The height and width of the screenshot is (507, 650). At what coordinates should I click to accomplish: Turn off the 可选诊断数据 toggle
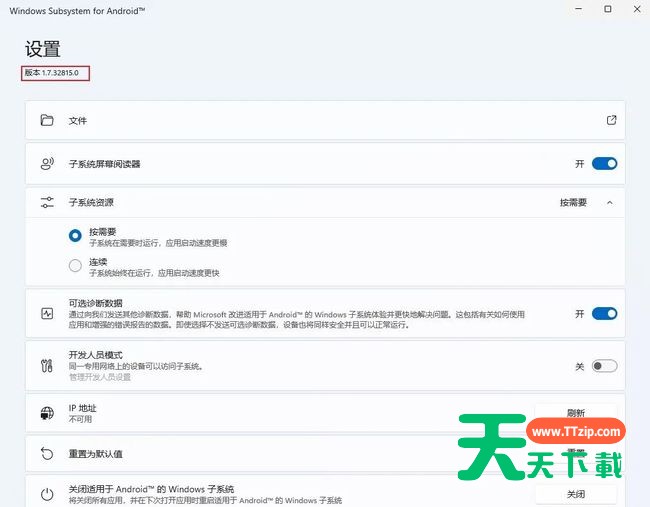(x=604, y=313)
